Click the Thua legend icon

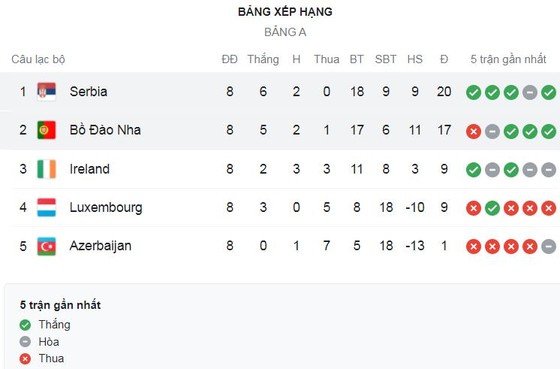click(x=25, y=359)
